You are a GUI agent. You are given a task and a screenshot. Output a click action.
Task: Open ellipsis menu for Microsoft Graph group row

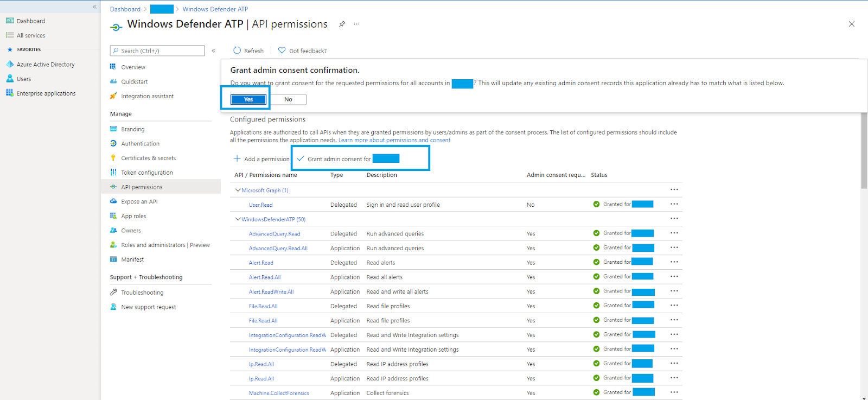click(674, 189)
